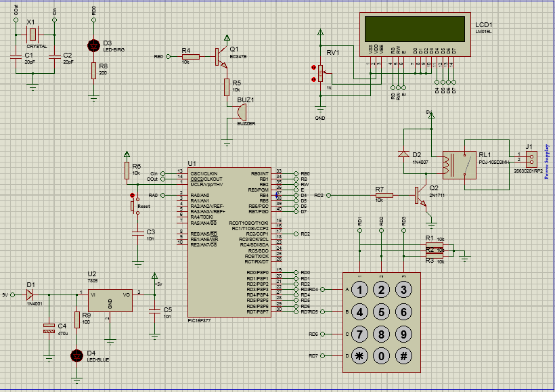This screenshot has width=555, height=392.
Task: Click the keypad asterisk key
Action: pos(359,356)
